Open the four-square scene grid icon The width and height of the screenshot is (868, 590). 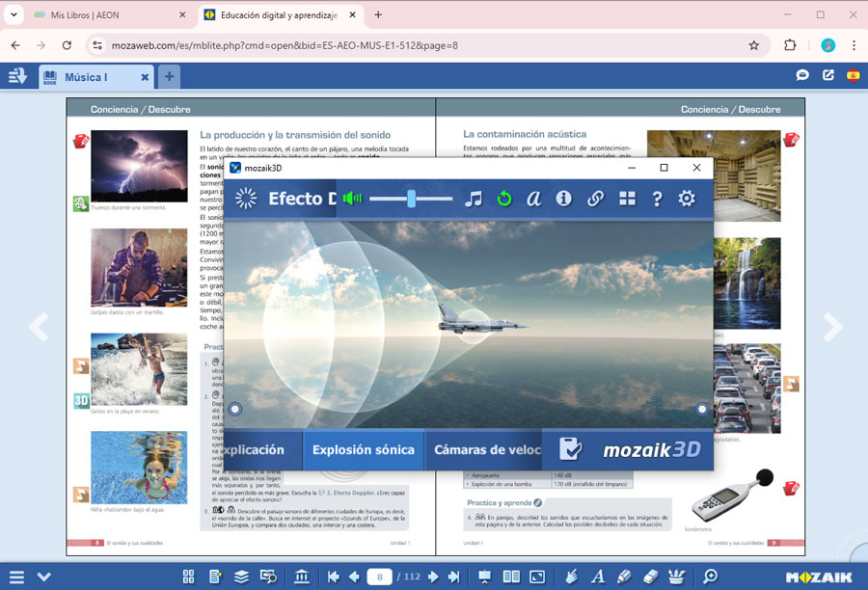click(x=627, y=199)
